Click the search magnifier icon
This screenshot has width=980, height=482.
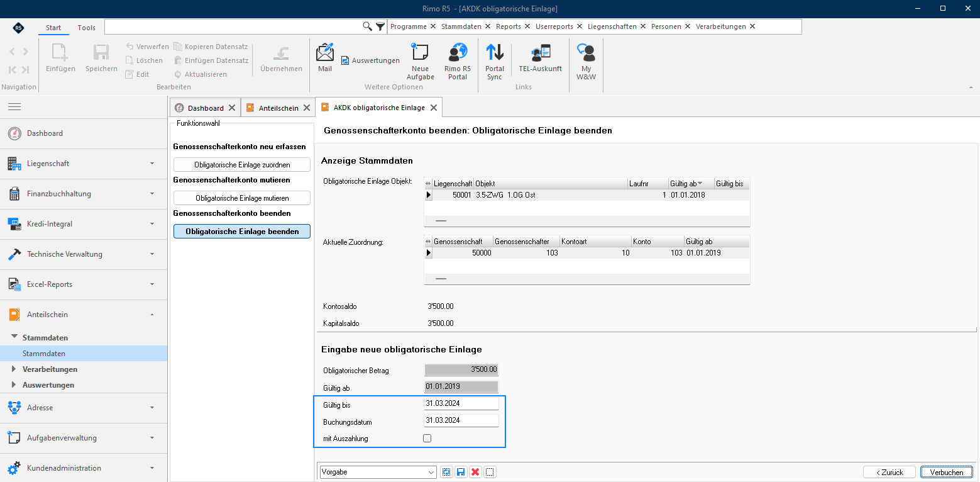(368, 26)
